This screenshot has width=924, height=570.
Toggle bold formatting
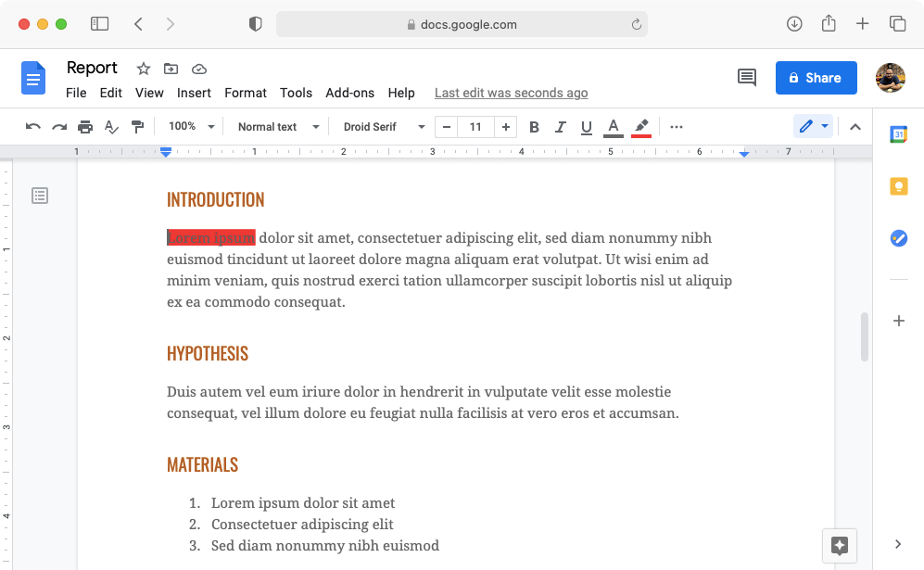pyautogui.click(x=534, y=127)
